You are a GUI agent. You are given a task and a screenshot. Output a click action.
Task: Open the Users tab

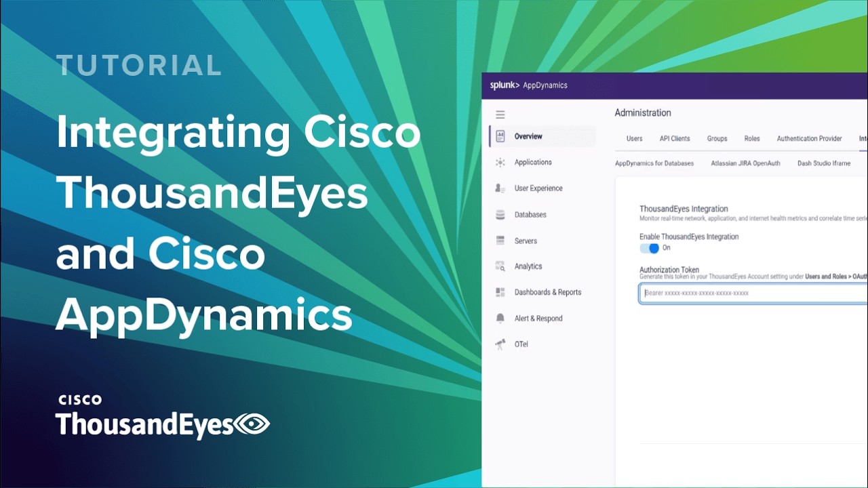pyautogui.click(x=634, y=138)
